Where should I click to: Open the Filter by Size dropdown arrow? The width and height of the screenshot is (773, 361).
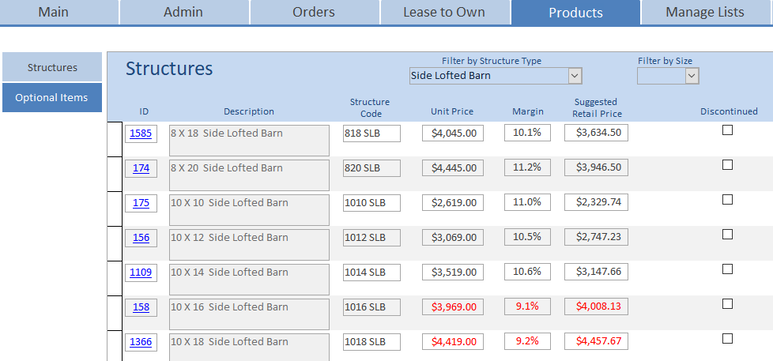(x=692, y=76)
